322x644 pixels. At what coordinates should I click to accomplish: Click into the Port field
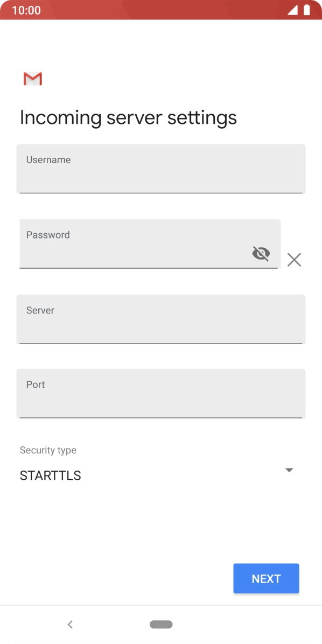pos(160,394)
